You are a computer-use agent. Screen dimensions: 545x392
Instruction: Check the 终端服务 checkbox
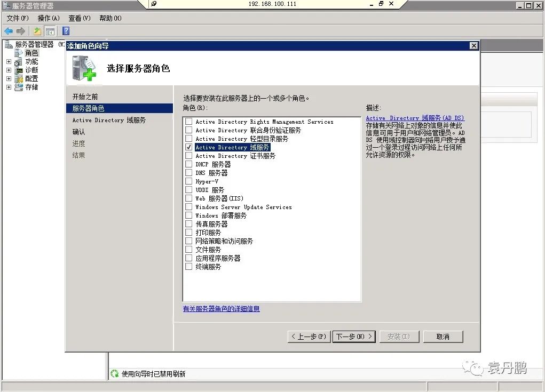(189, 267)
